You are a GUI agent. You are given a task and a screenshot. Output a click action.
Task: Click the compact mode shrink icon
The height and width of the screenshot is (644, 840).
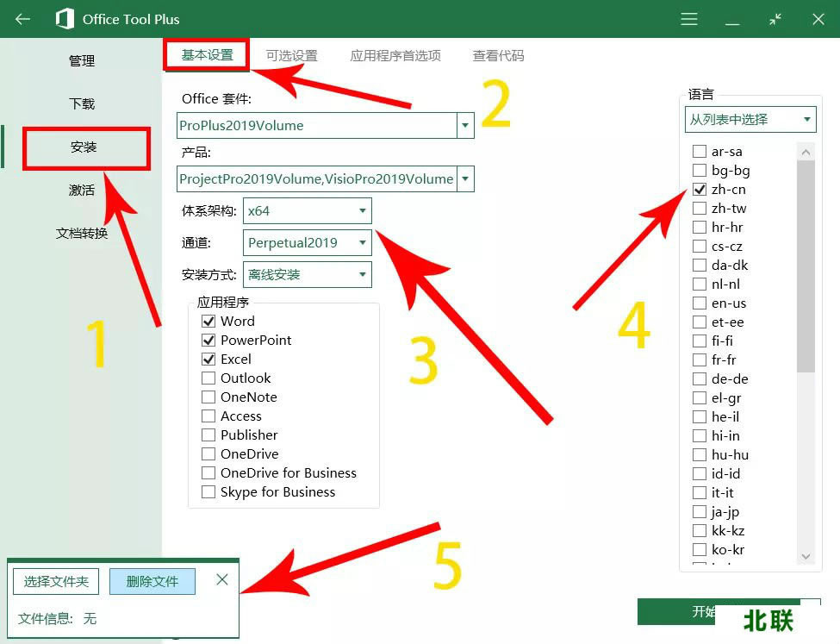(x=775, y=19)
